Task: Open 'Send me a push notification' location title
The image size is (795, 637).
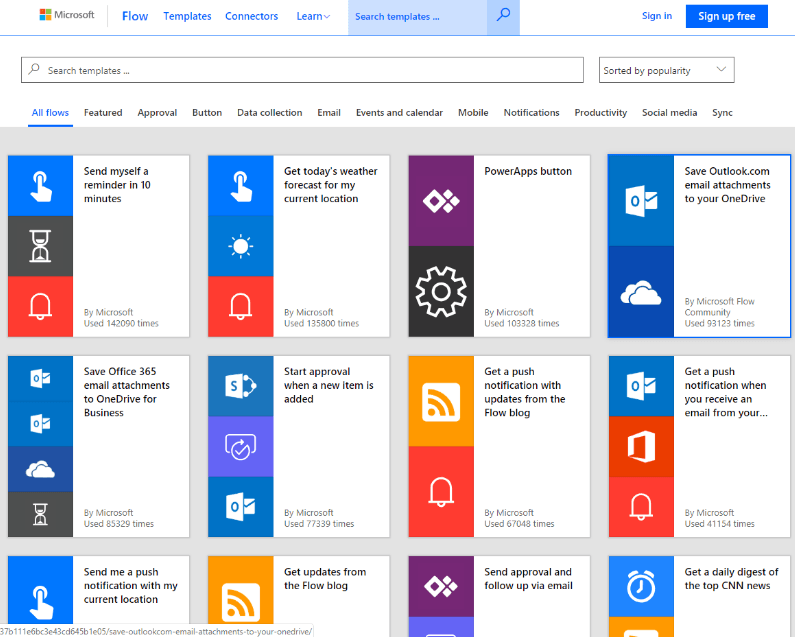Action: (x=131, y=585)
